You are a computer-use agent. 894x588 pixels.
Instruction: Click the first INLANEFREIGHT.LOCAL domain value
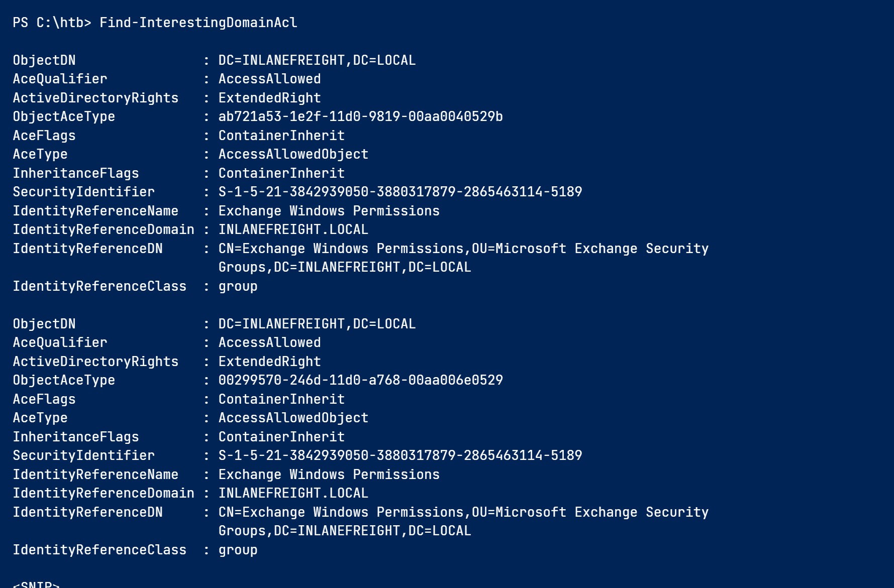coord(293,229)
